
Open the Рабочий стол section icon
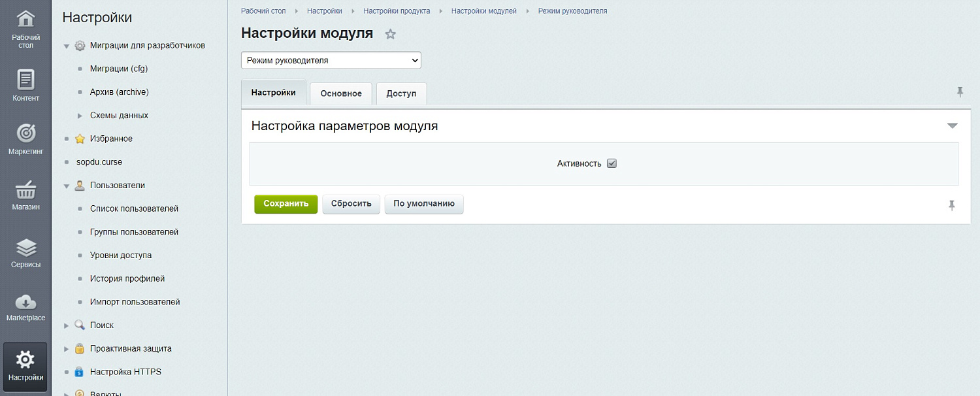[x=25, y=20]
